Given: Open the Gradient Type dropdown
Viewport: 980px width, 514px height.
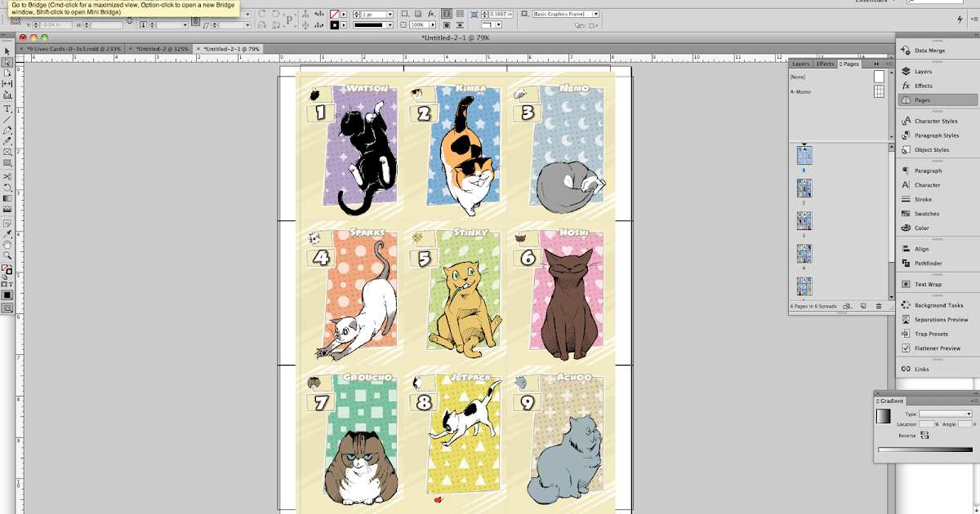Looking at the screenshot, I should pos(946,414).
